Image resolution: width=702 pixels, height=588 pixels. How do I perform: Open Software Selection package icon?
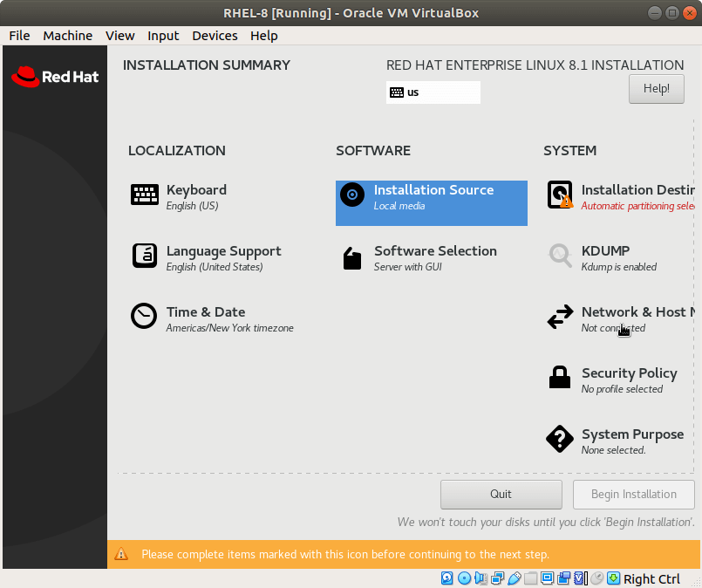click(352, 258)
